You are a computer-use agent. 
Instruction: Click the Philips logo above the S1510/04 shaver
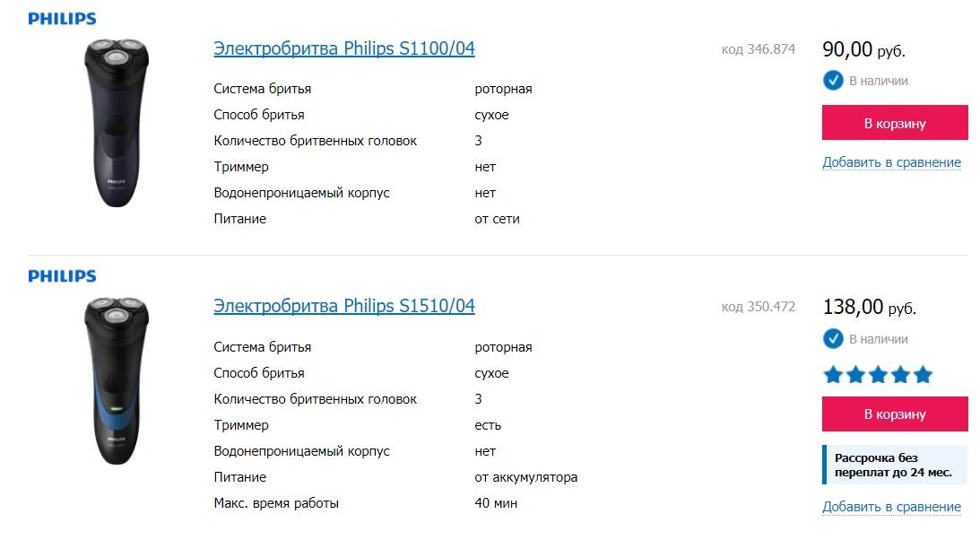[x=62, y=276]
